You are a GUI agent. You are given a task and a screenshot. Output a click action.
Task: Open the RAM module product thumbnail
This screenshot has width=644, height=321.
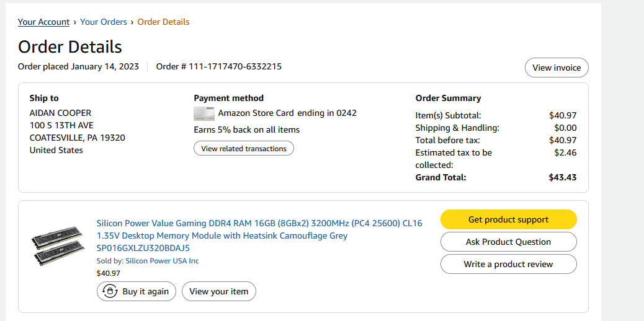tap(58, 246)
